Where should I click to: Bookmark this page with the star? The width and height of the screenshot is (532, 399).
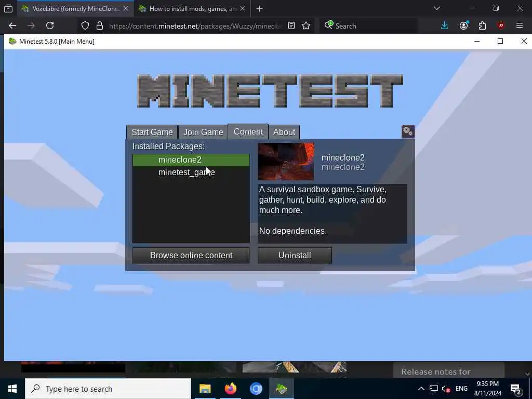click(x=306, y=26)
